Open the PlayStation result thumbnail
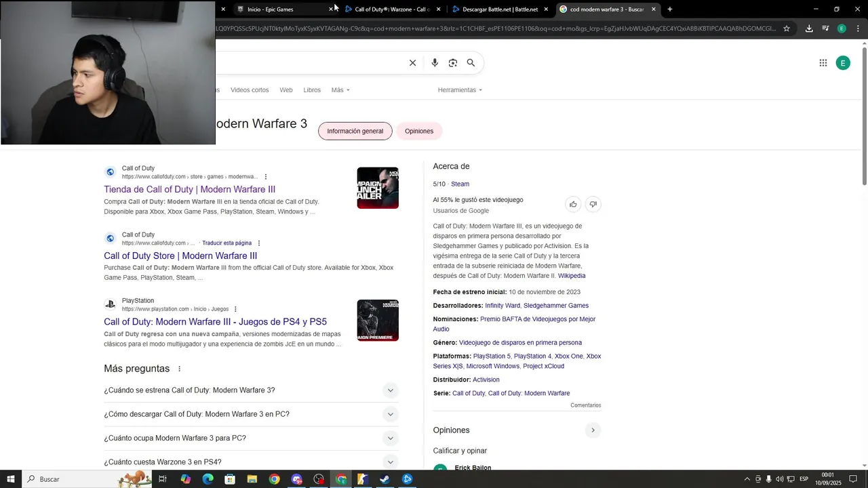Viewport: 868px width, 488px height. 378,321
